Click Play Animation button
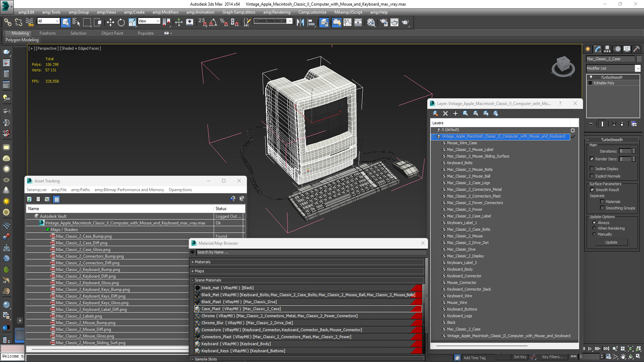Viewport: 644px width, 362px height. [590, 349]
